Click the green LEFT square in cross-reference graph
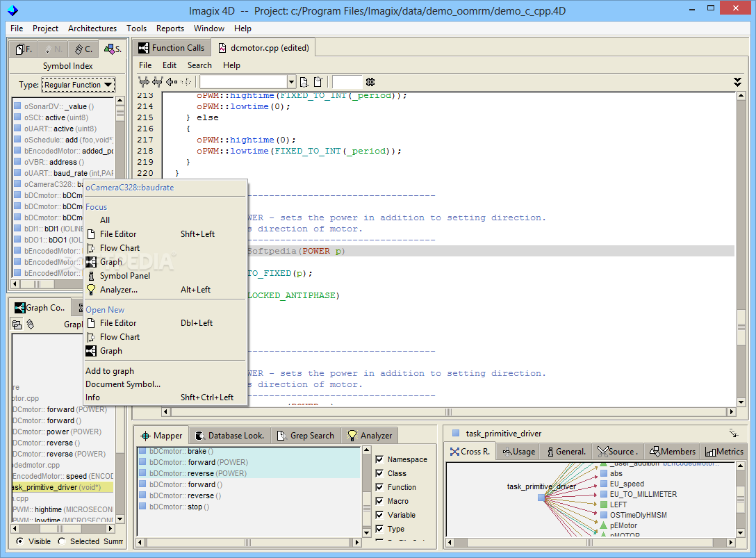Screen dimensions: 756x558 point(603,504)
